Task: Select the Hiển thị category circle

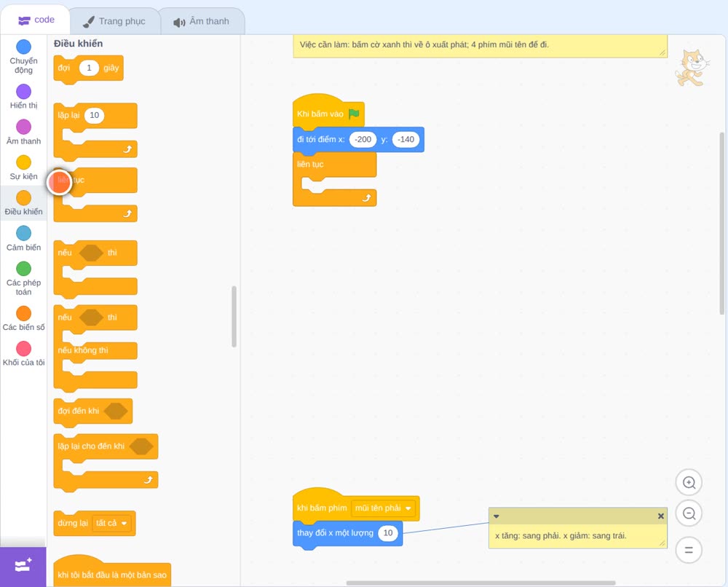Action: [24, 92]
